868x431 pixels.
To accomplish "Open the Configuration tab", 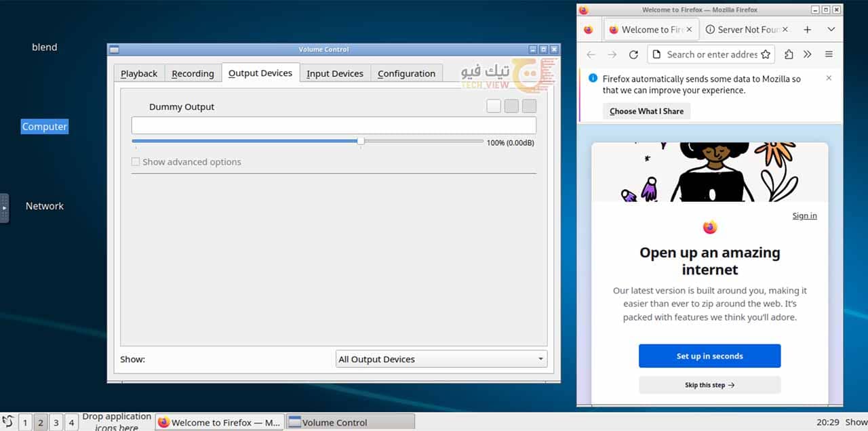I will 406,73.
